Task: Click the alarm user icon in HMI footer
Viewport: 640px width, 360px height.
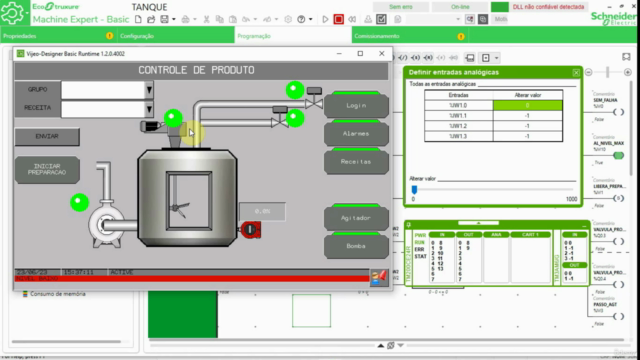Action: coord(379,278)
